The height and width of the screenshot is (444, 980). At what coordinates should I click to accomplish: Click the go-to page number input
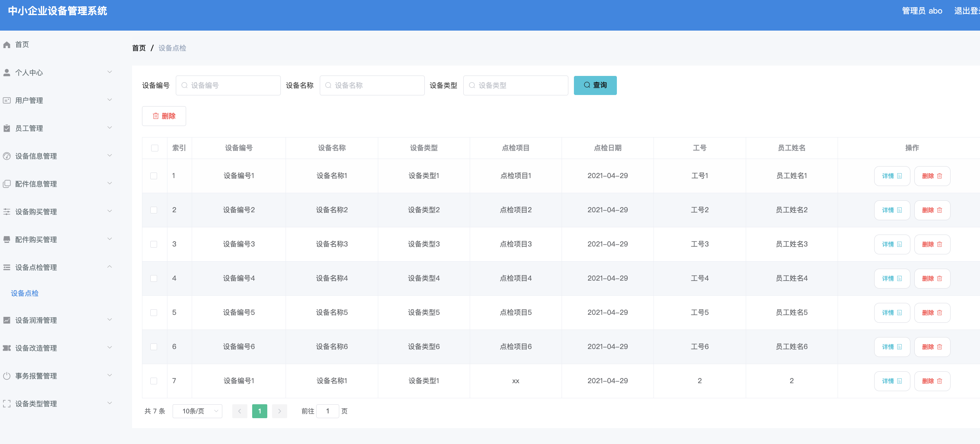coord(328,411)
